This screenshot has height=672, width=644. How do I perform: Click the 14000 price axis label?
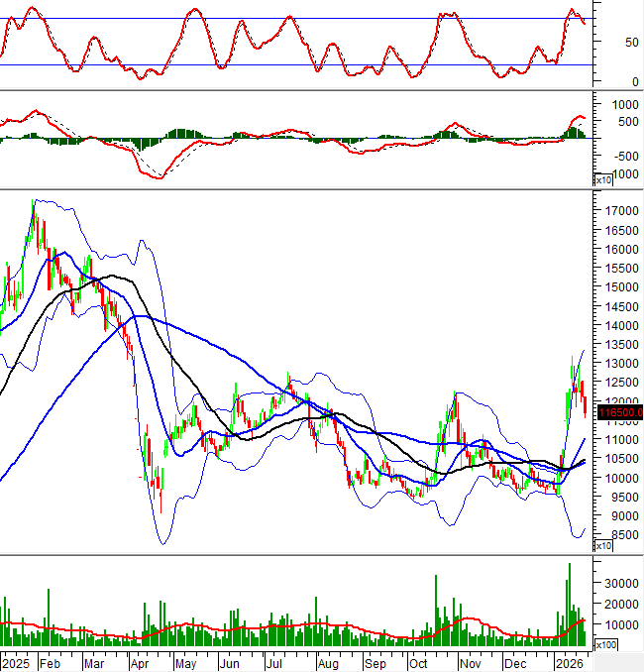[x=620, y=325]
